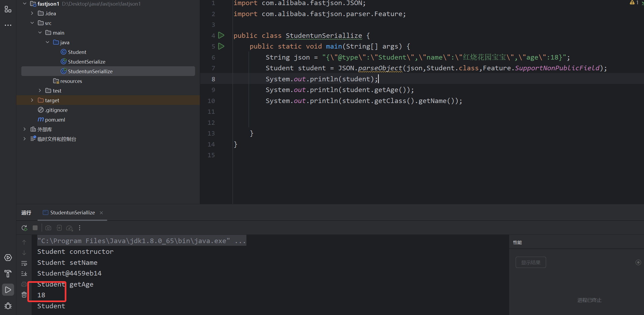Image resolution: width=644 pixels, height=315 pixels.
Task: Click the 显示结果 button
Action: click(x=531, y=262)
